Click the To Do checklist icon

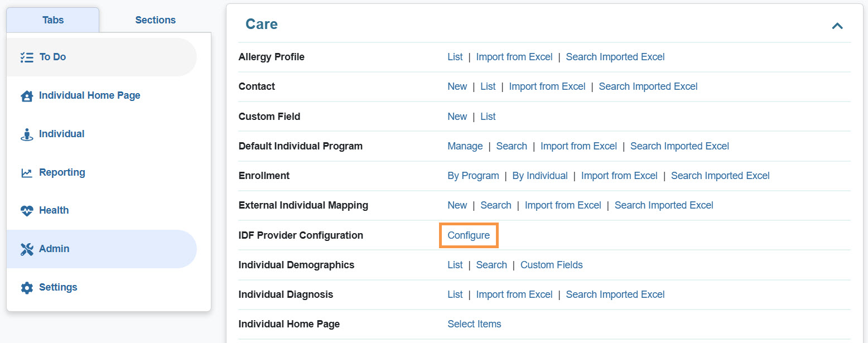[x=26, y=57]
